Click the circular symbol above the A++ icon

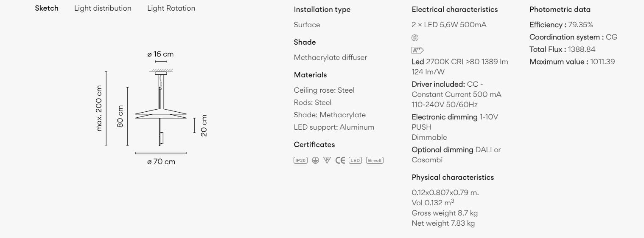415,38
